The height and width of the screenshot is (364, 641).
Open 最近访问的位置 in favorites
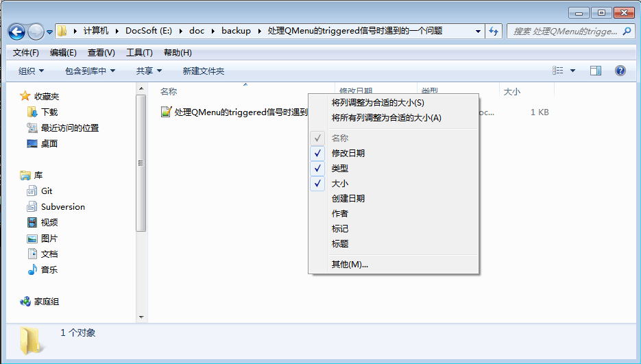(70, 128)
